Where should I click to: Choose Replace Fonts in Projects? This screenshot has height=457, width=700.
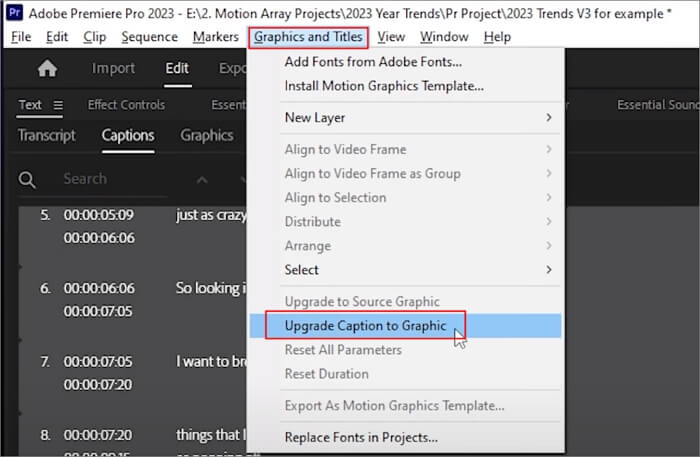coord(361,437)
